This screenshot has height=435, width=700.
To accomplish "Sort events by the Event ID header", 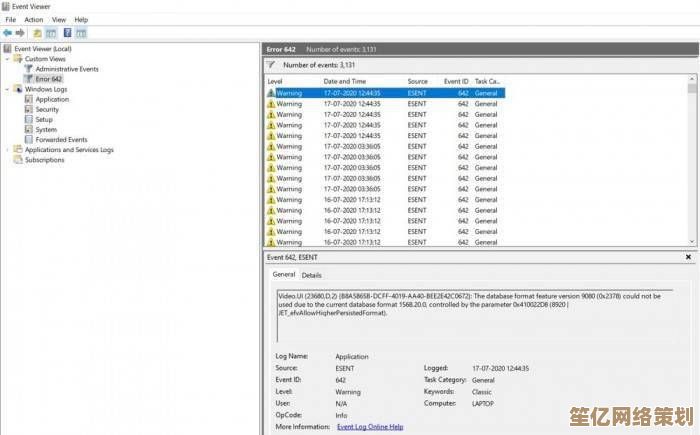I will click(456, 81).
